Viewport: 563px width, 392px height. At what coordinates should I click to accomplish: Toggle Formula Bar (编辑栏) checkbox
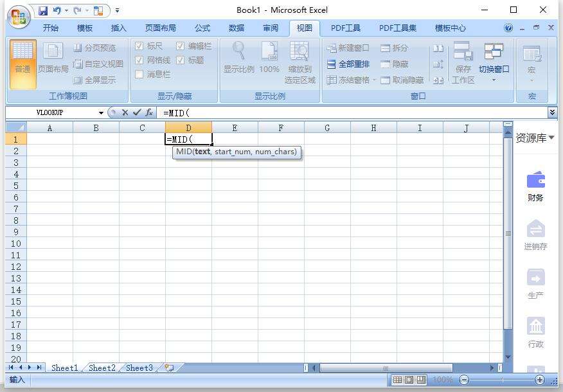click(x=180, y=46)
